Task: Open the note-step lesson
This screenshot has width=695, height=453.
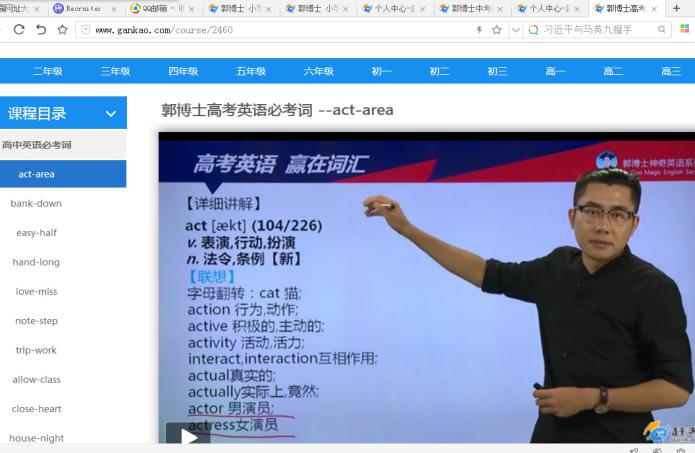Action: [36, 320]
